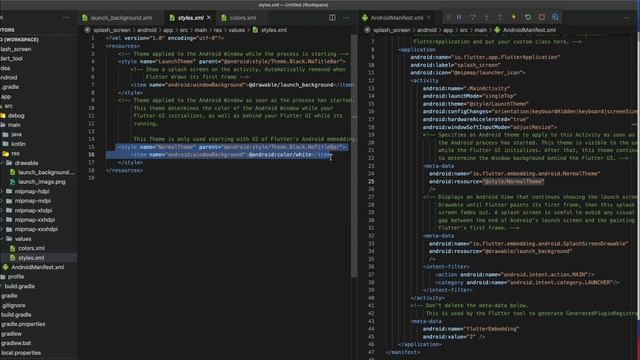
Task: Select dart_tool folder in explorer
Action: (x=11, y=58)
